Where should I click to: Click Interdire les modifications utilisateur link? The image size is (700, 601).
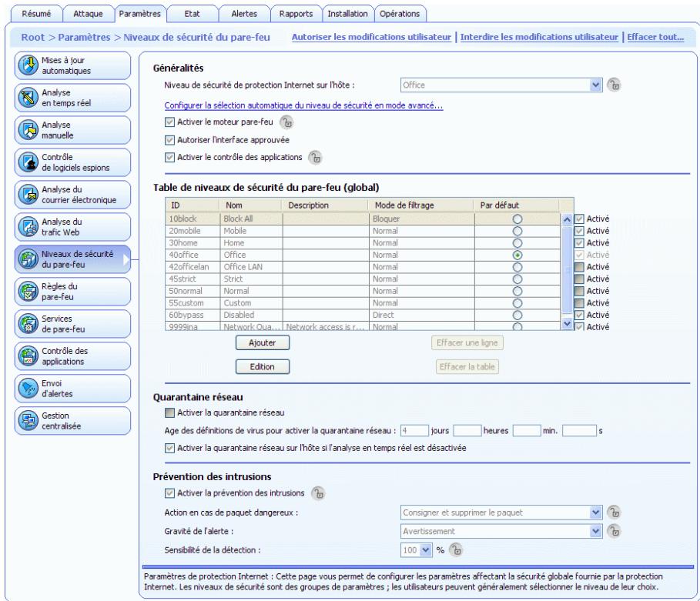539,37
